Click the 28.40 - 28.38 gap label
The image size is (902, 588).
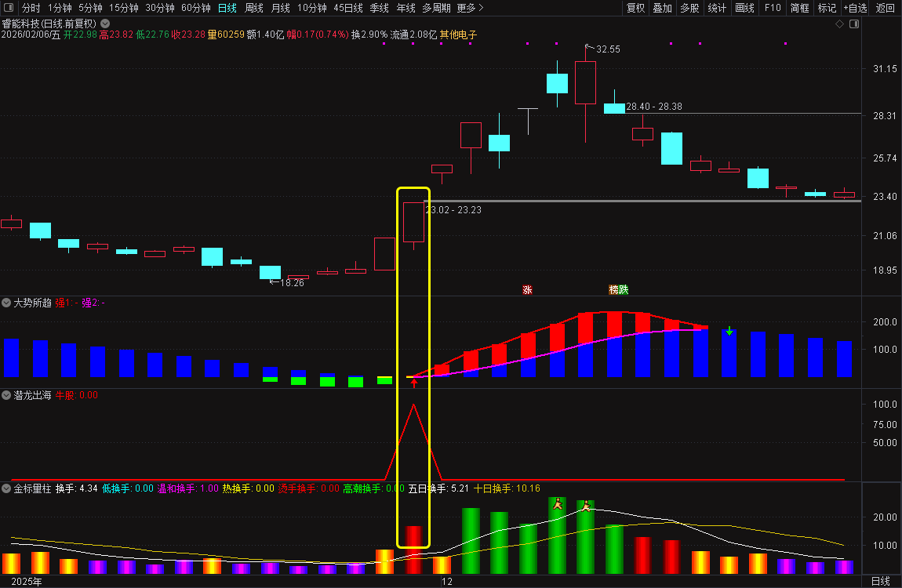pos(654,107)
